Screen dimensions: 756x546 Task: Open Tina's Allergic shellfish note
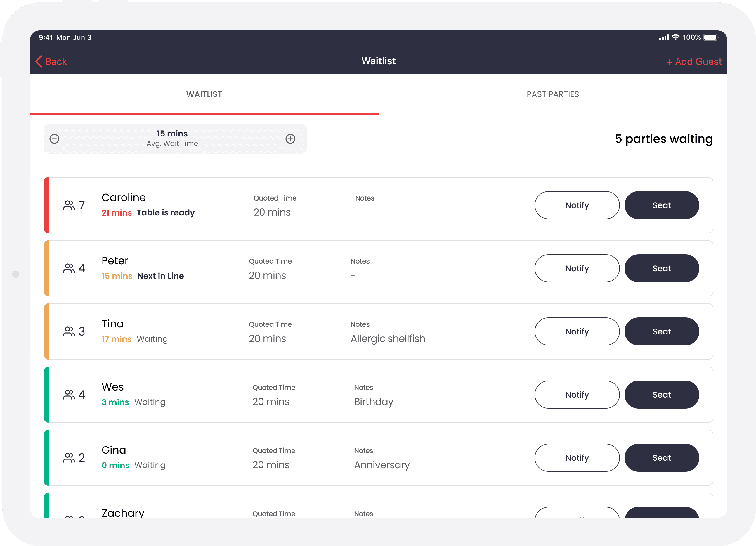coord(388,338)
